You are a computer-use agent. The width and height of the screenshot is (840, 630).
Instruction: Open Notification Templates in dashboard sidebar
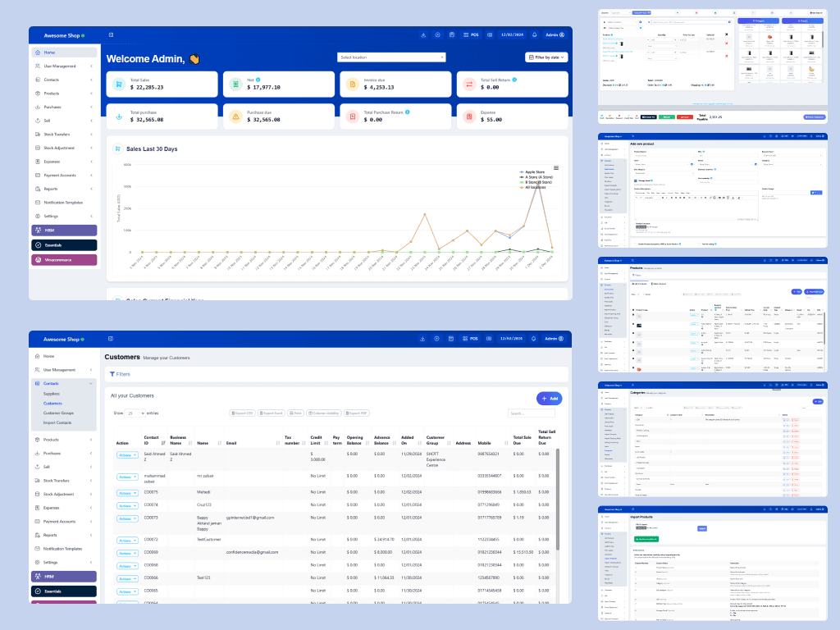[x=64, y=203]
